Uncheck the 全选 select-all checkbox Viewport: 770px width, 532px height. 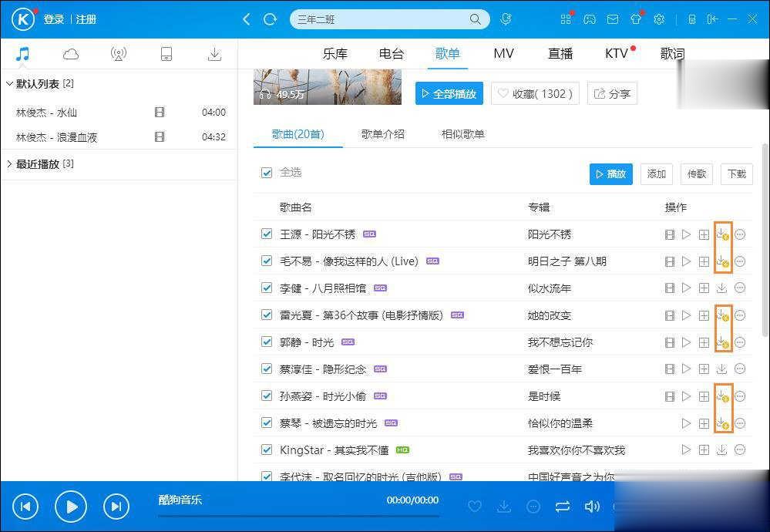point(266,173)
